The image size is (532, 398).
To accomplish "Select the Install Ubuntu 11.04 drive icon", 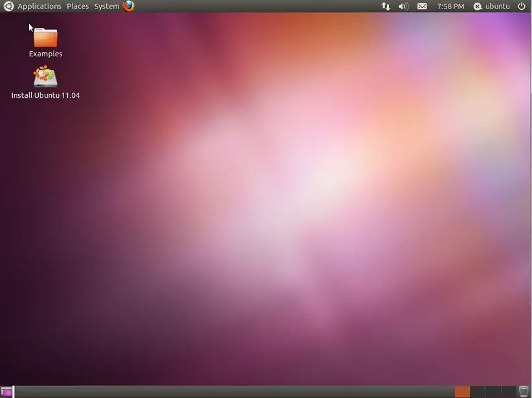I will pyautogui.click(x=45, y=78).
